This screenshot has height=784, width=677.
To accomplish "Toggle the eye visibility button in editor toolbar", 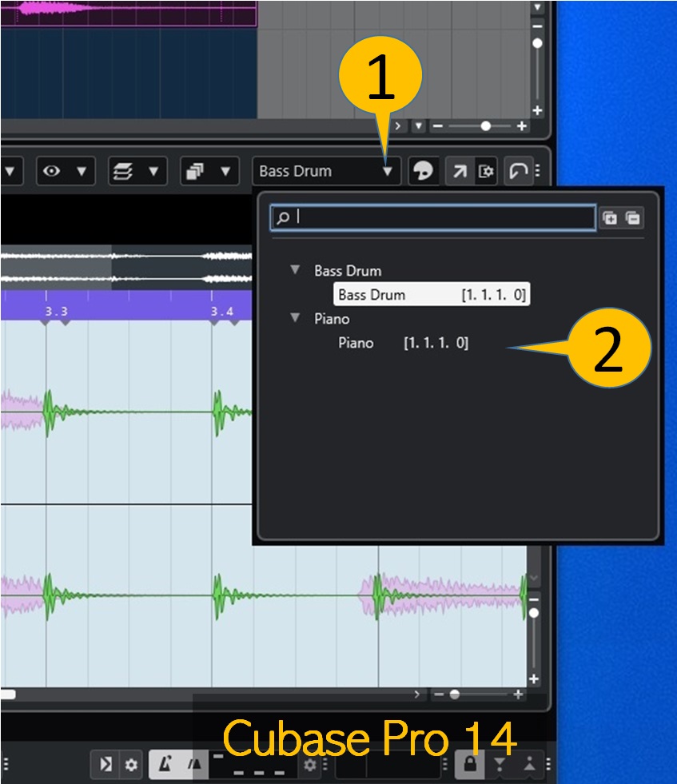I will click(51, 172).
